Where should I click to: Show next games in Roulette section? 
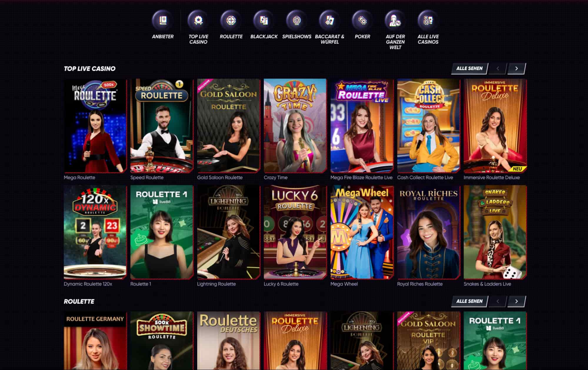[x=517, y=301]
